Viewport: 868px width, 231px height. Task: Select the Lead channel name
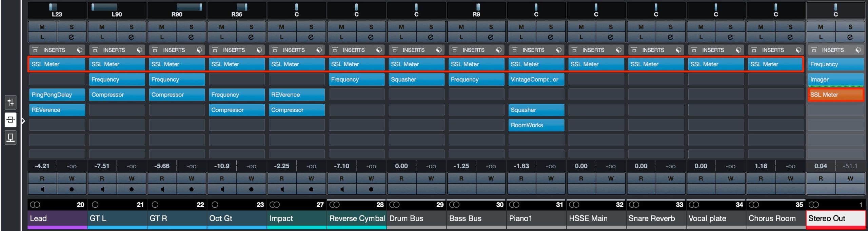click(57, 218)
